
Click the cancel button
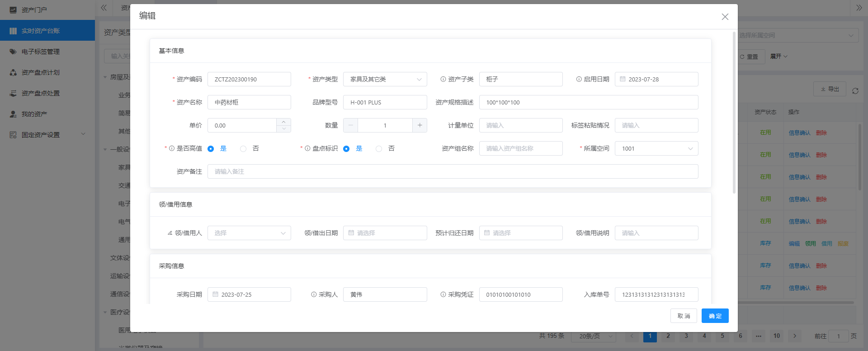[x=684, y=316]
